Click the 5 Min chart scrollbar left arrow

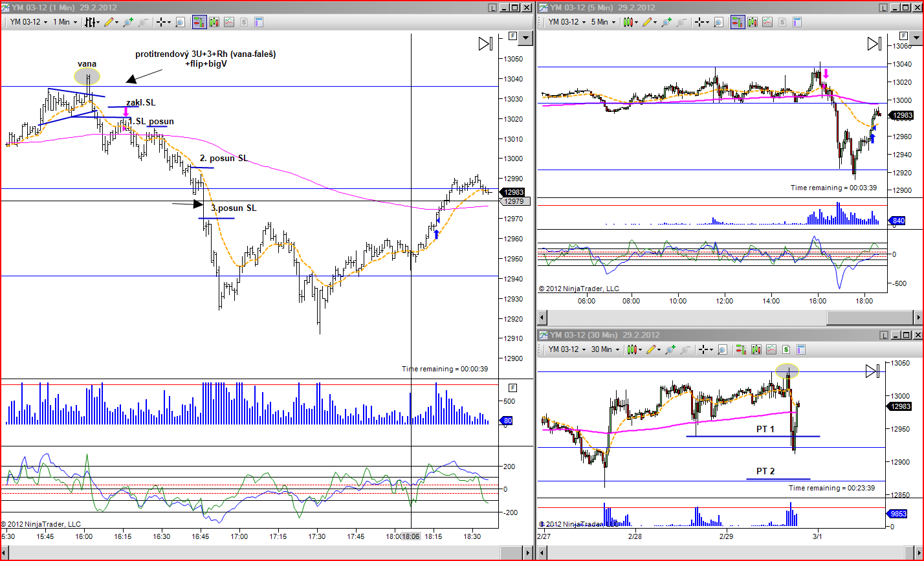tap(542, 318)
